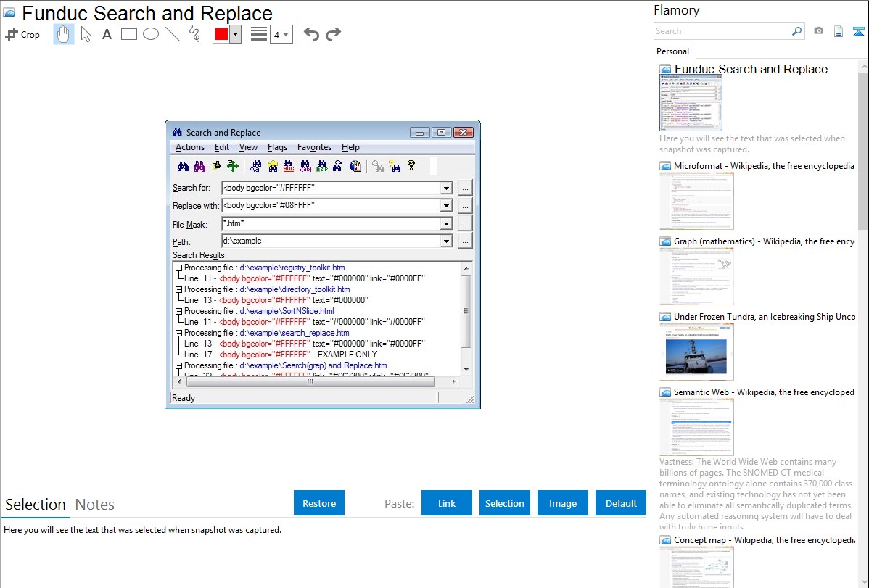The image size is (869, 588).
Task: Click the Flamory search magnifier icon
Action: pyautogui.click(x=797, y=31)
